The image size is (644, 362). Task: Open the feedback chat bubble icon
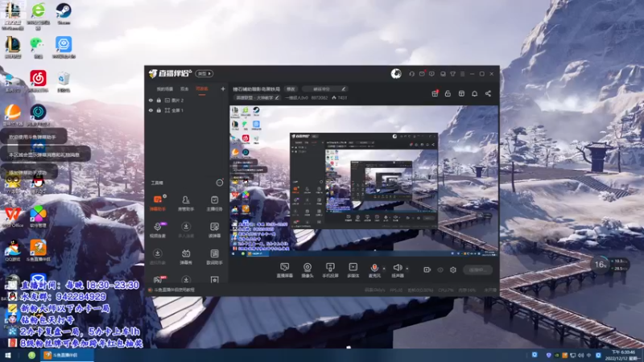tap(431, 74)
